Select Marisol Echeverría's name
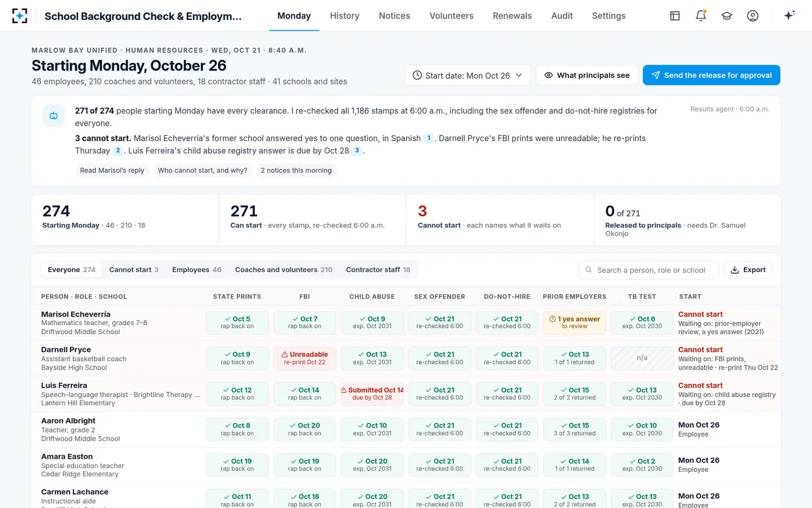This screenshot has height=508, width=812. [76, 314]
